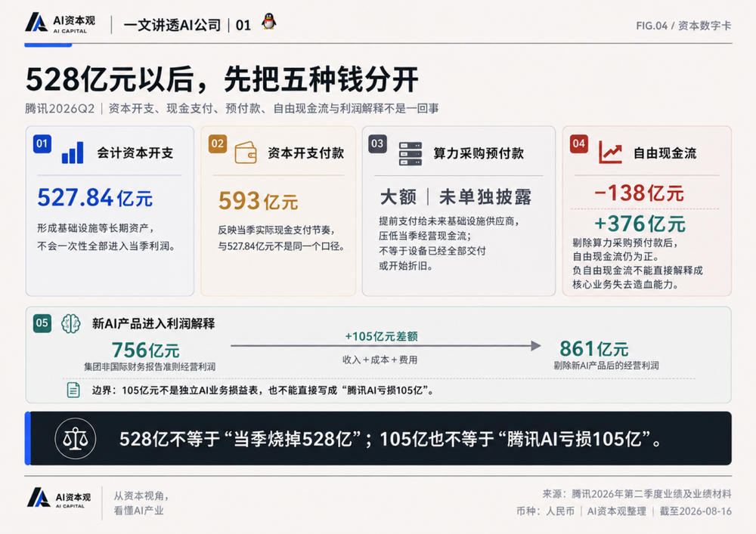
Task: Click the green 05 badge
Action: pos(42,323)
